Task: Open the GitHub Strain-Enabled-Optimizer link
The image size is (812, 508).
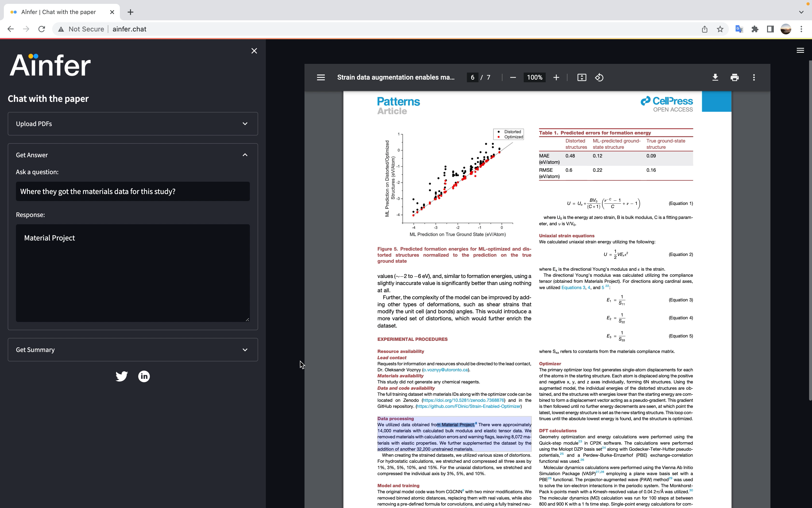Action: click(x=468, y=407)
